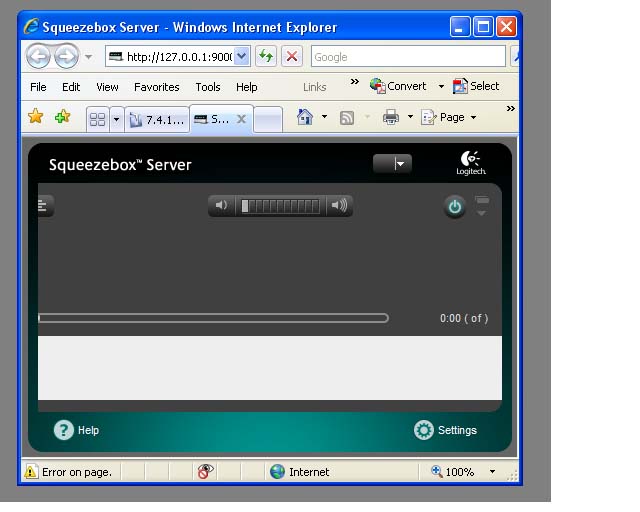This screenshot has width=640, height=512.
Task: Open Quick Tabs grid icon
Action: pyautogui.click(x=98, y=119)
